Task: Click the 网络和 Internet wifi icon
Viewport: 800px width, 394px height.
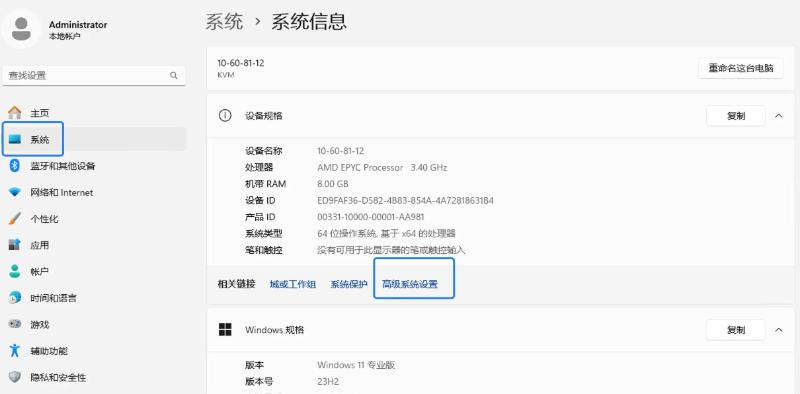Action: (x=15, y=192)
